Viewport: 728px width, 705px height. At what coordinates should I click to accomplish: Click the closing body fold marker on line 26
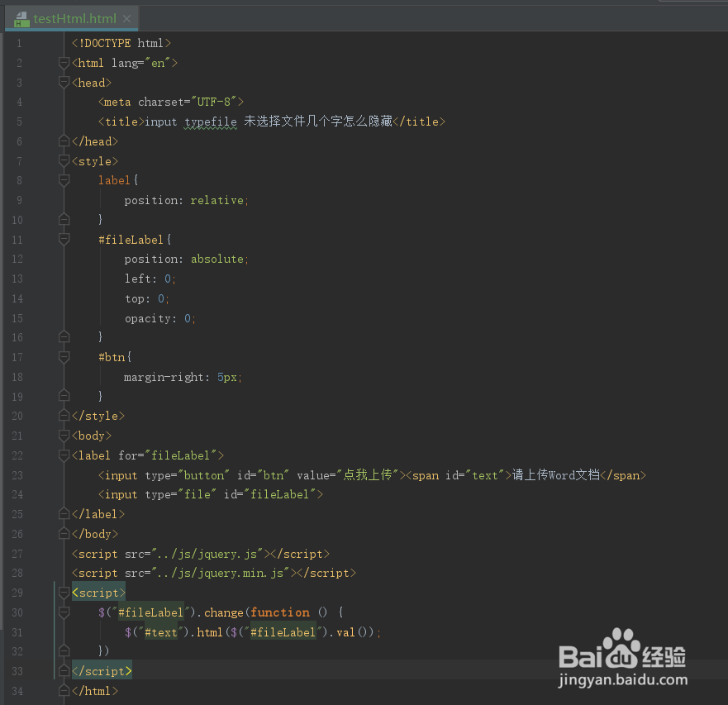click(x=64, y=534)
